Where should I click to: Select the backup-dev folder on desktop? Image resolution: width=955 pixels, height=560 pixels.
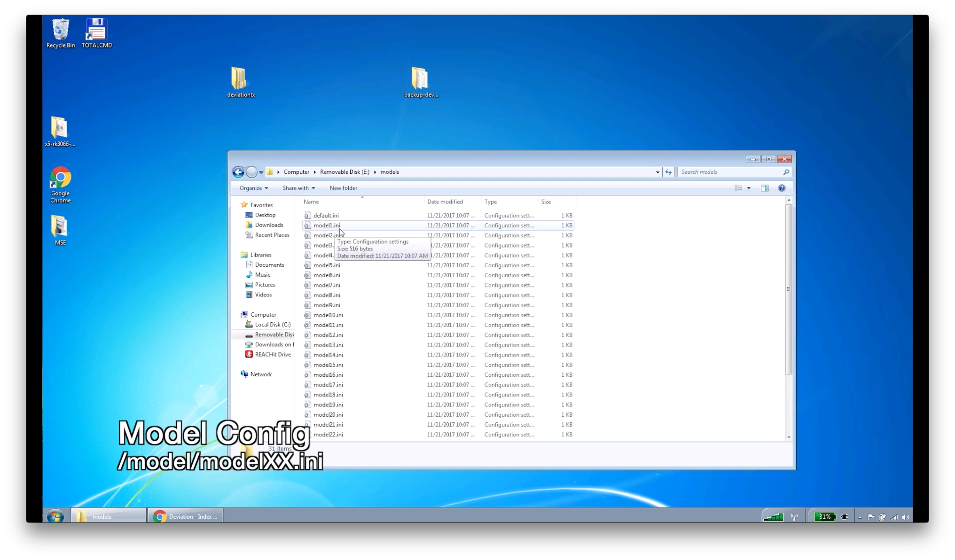421,82
